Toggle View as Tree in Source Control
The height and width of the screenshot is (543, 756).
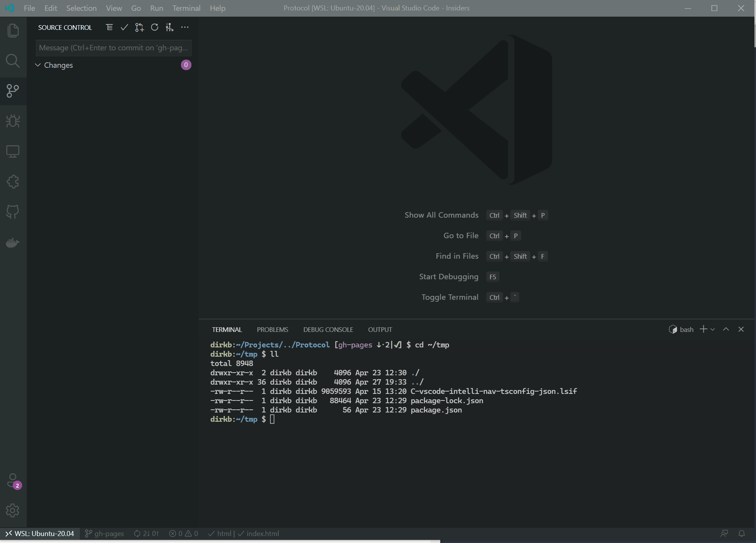109,27
